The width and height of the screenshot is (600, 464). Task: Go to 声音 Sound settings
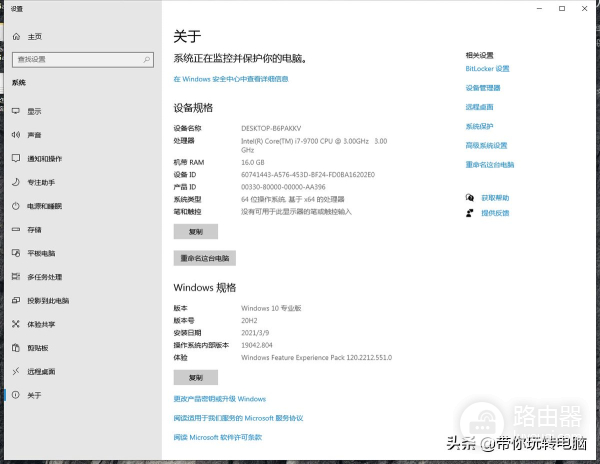(x=34, y=135)
